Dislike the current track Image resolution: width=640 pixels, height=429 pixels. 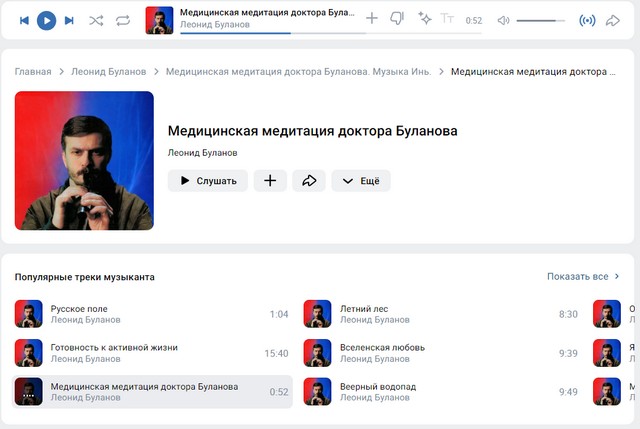coord(397,19)
